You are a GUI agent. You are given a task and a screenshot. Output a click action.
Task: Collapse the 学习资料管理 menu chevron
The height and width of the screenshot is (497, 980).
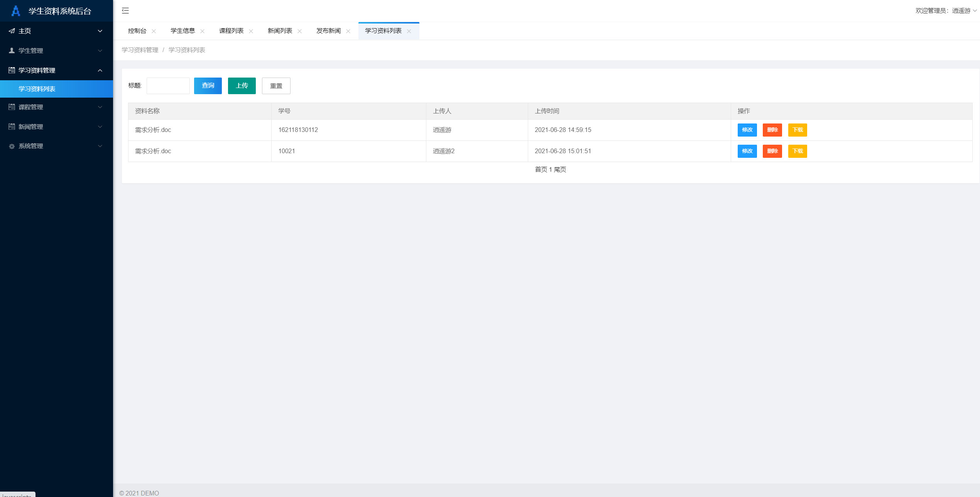(100, 70)
